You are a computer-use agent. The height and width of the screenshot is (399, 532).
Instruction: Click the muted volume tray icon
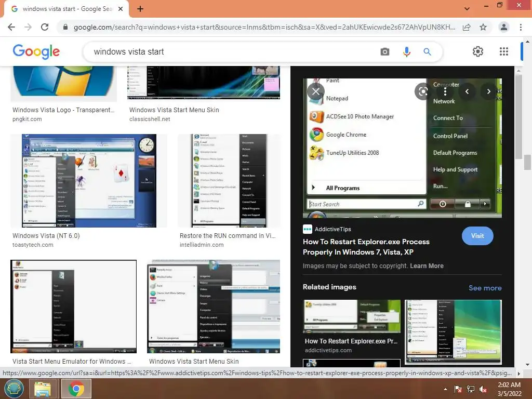click(483, 389)
